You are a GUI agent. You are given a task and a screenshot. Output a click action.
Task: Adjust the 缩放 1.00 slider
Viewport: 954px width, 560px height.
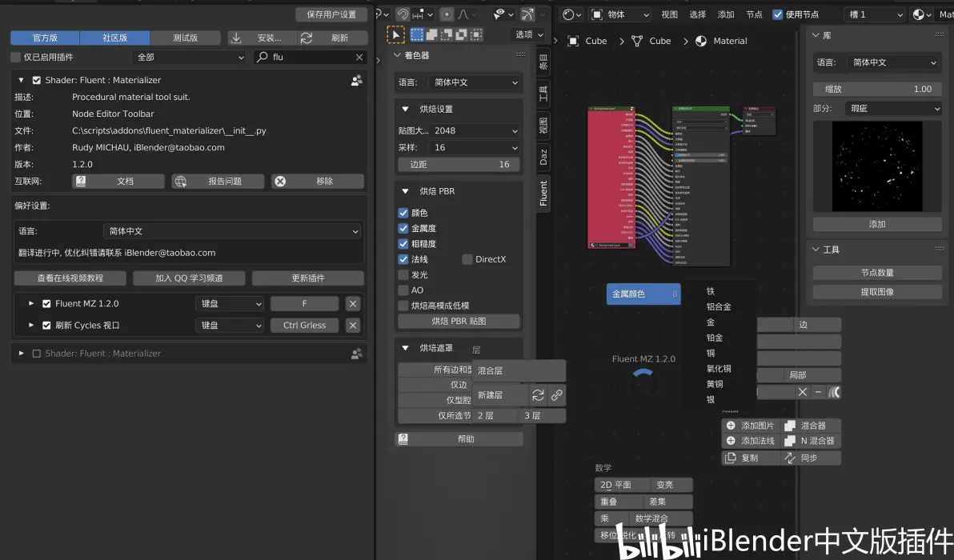tap(877, 89)
